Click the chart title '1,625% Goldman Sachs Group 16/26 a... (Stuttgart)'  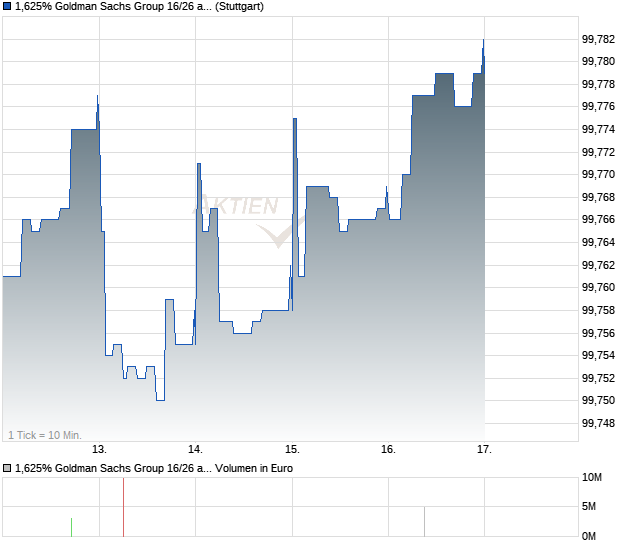[x=139, y=7]
